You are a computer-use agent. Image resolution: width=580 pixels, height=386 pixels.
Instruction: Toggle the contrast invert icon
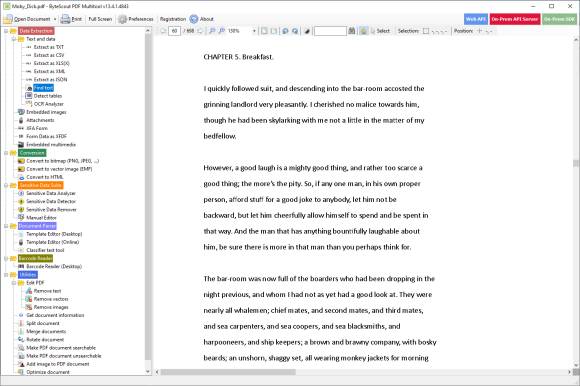307,31
